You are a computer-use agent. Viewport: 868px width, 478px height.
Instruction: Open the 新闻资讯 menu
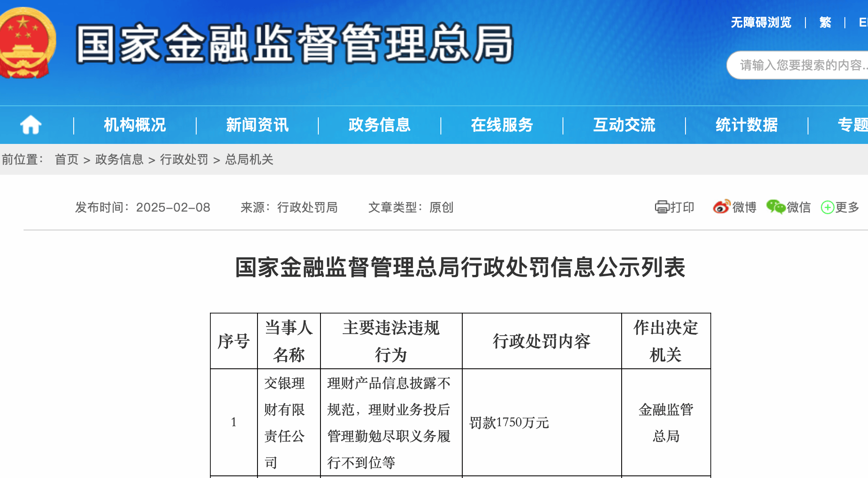click(257, 125)
